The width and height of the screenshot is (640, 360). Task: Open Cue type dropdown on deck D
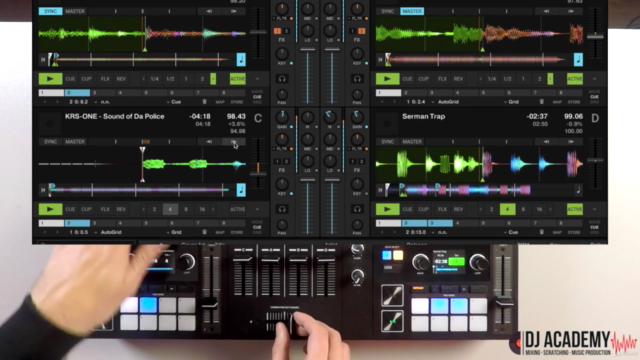point(511,232)
